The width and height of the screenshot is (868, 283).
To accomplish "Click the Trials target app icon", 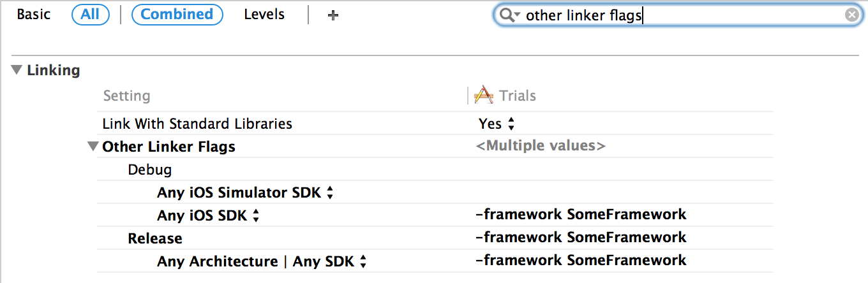I will click(484, 96).
